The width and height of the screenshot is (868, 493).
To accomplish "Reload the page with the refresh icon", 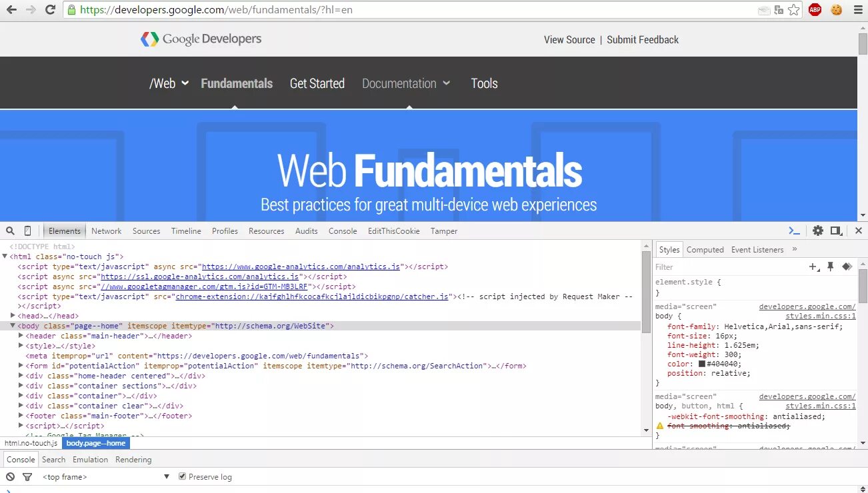I will (50, 10).
